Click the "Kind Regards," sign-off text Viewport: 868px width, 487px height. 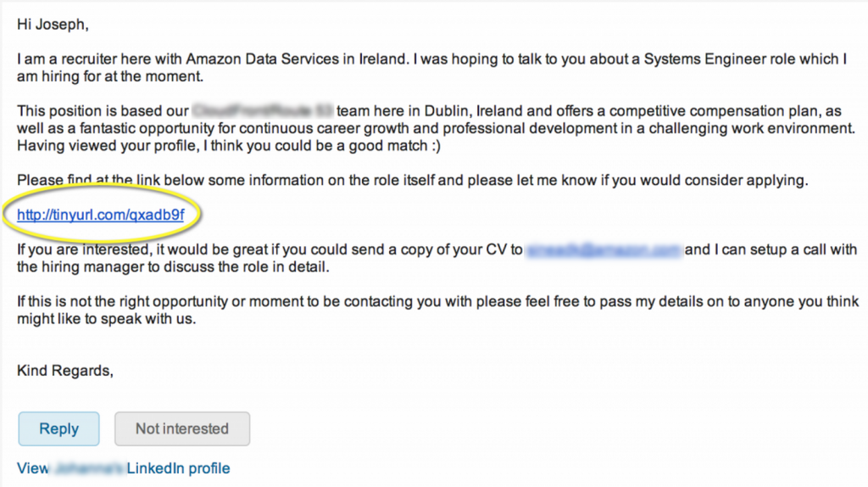tap(65, 371)
